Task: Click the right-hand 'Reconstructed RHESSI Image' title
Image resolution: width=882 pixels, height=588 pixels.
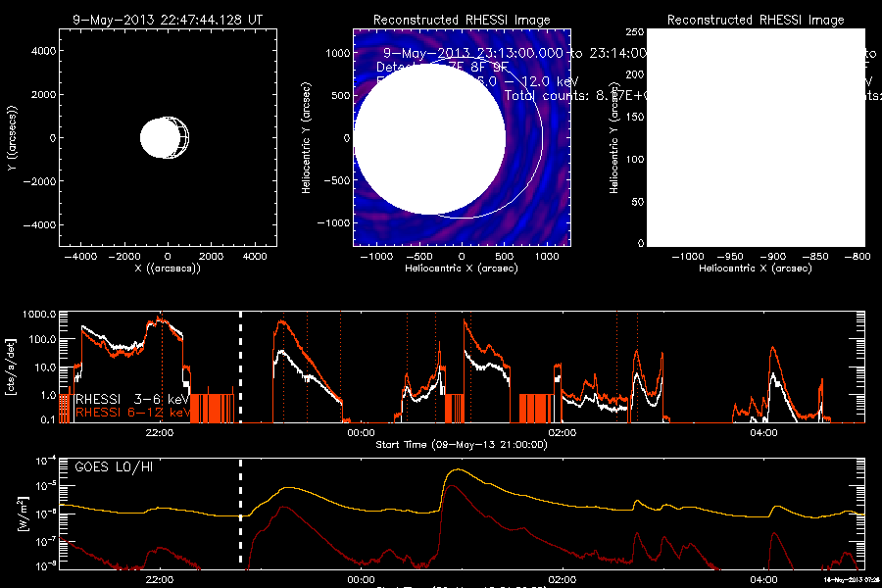Action: [756, 20]
